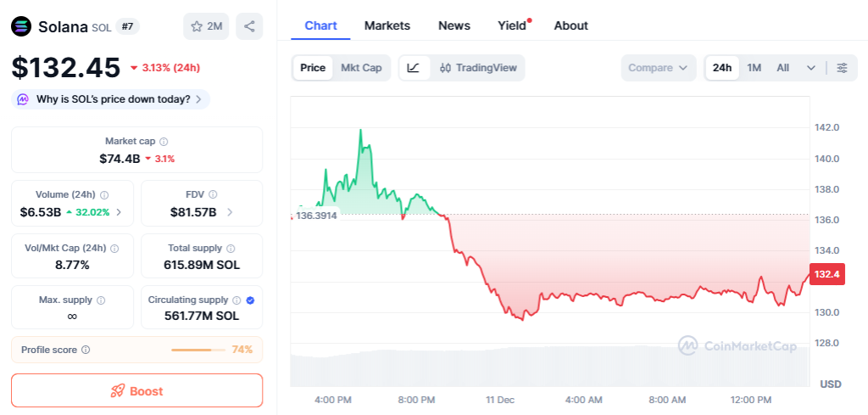The image size is (868, 415).
Task: Switch chart to Mkt Cap view
Action: [x=361, y=68]
